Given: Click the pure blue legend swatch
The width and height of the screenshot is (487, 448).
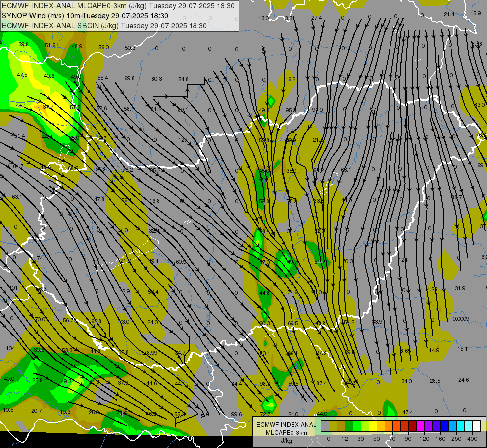Looking at the screenshot, I should (445, 426).
